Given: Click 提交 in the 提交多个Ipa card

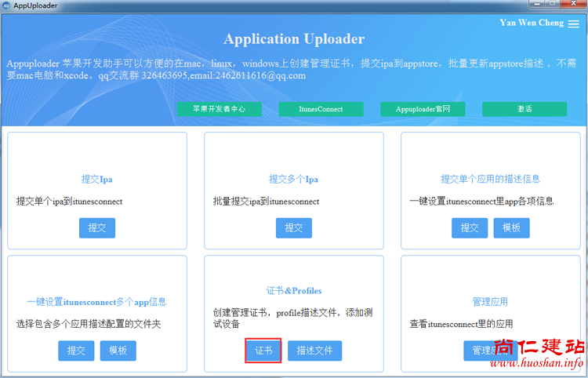Looking at the screenshot, I should (x=294, y=227).
